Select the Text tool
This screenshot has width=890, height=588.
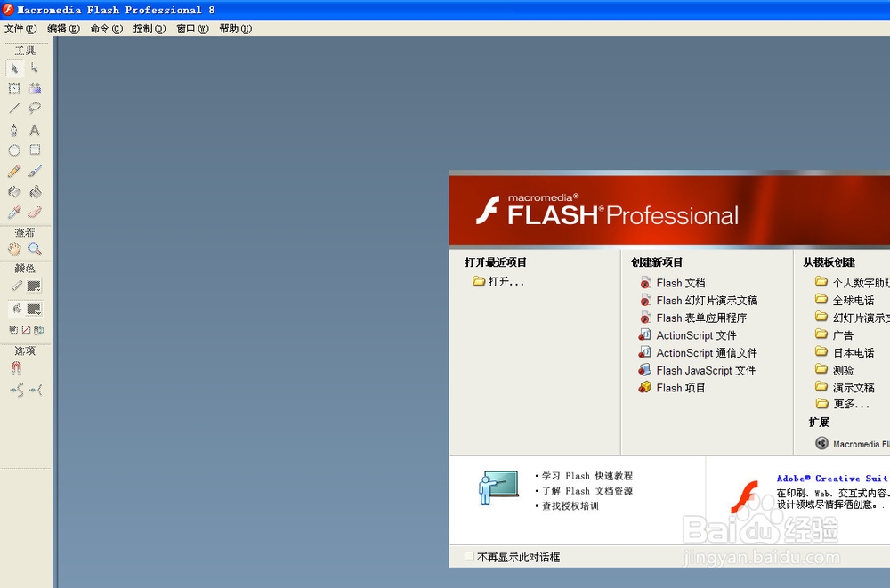pyautogui.click(x=35, y=130)
